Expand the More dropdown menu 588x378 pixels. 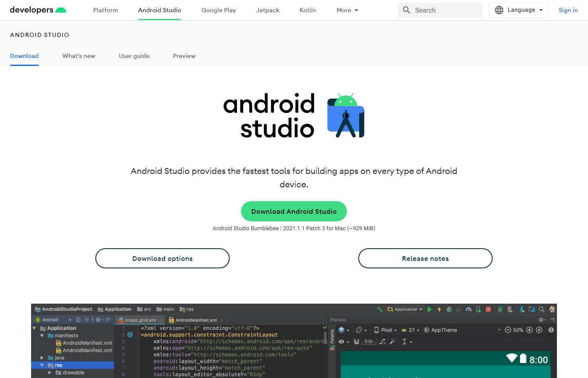[347, 10]
